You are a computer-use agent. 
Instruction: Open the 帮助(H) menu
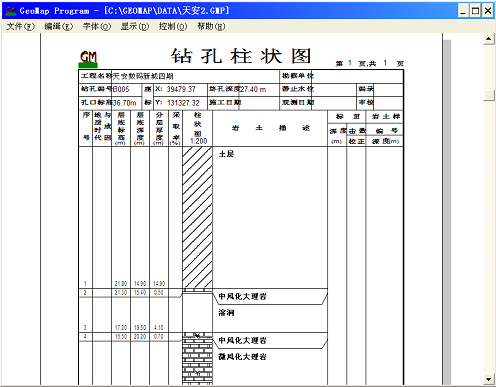(211, 26)
